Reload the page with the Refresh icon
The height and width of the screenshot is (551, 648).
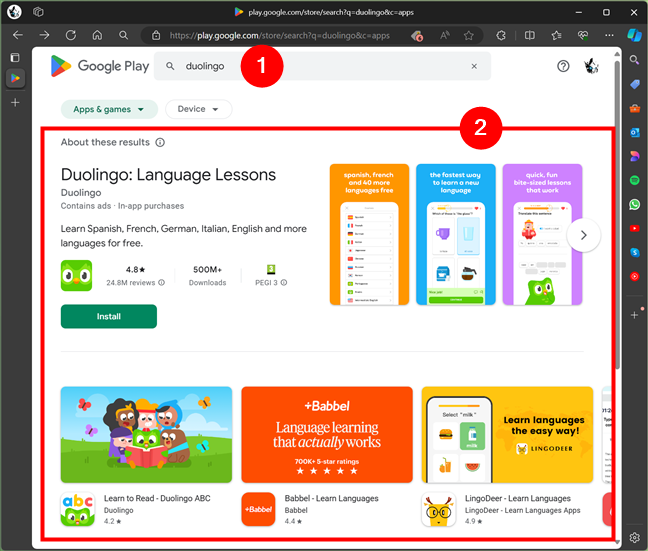click(x=71, y=35)
